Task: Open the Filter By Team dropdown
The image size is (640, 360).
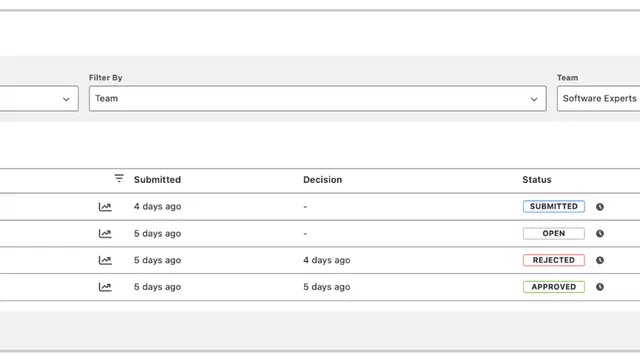Action: point(318,98)
